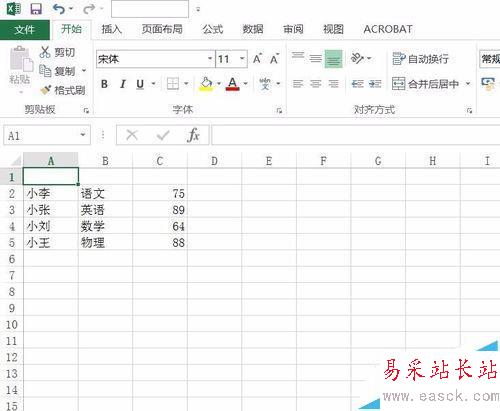The width and height of the screenshot is (500, 411).
Task: Select the cell with value 64
Action: click(x=160, y=226)
